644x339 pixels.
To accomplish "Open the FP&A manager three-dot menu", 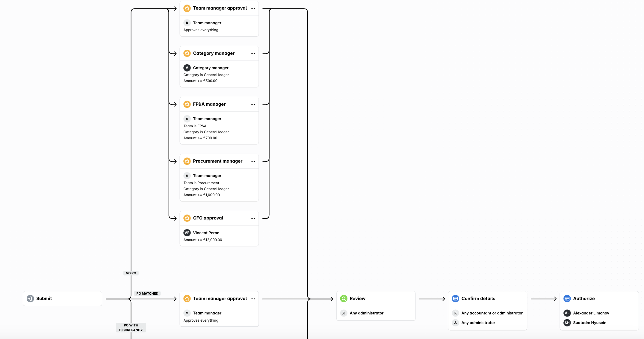I will click(253, 104).
